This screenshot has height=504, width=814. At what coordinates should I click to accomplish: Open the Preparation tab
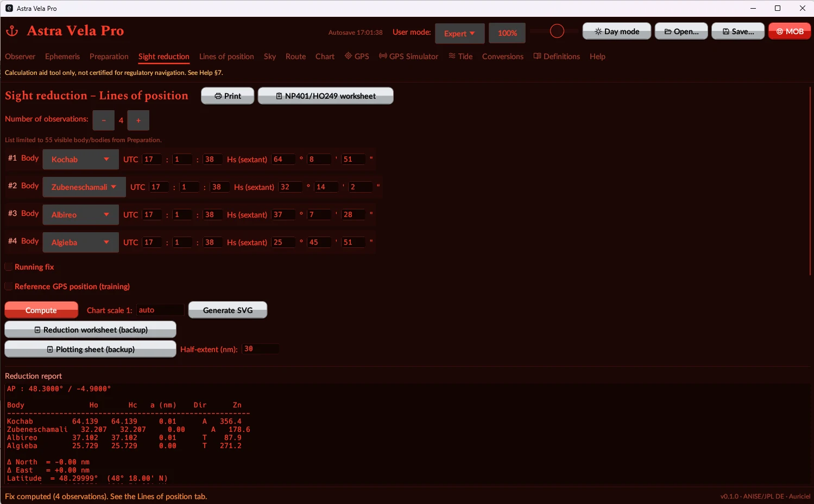point(109,56)
